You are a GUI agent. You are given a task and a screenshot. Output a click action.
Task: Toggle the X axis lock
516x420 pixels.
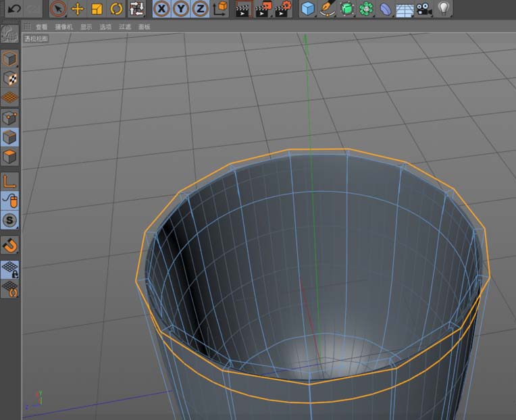161,9
